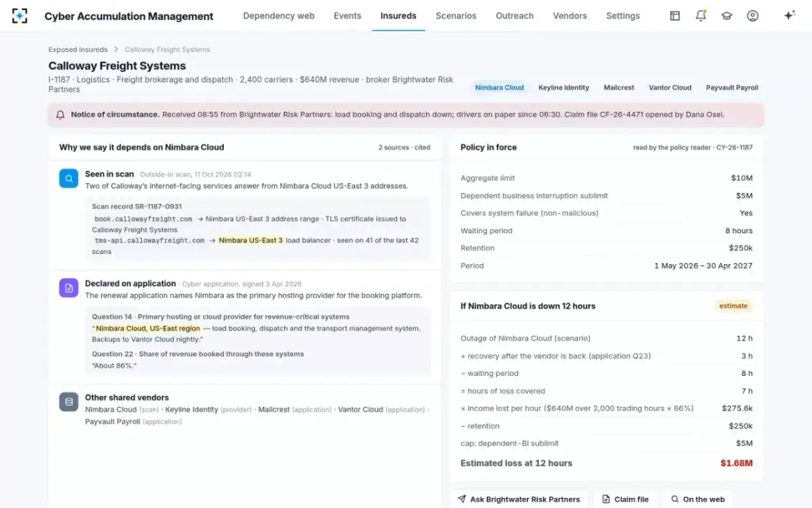This screenshot has width=812, height=508.
Task: Click Keyline Identity in Other shared vendors
Action: click(x=191, y=409)
